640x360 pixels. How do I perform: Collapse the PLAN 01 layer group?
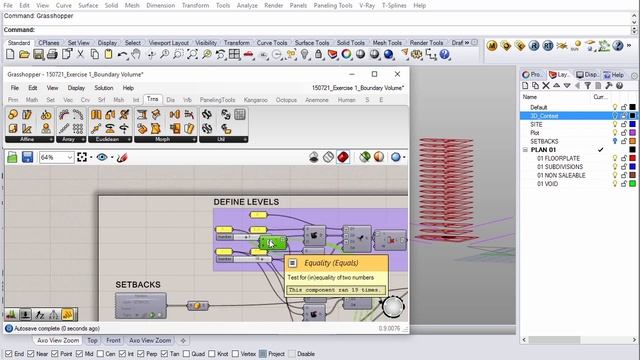pos(525,150)
